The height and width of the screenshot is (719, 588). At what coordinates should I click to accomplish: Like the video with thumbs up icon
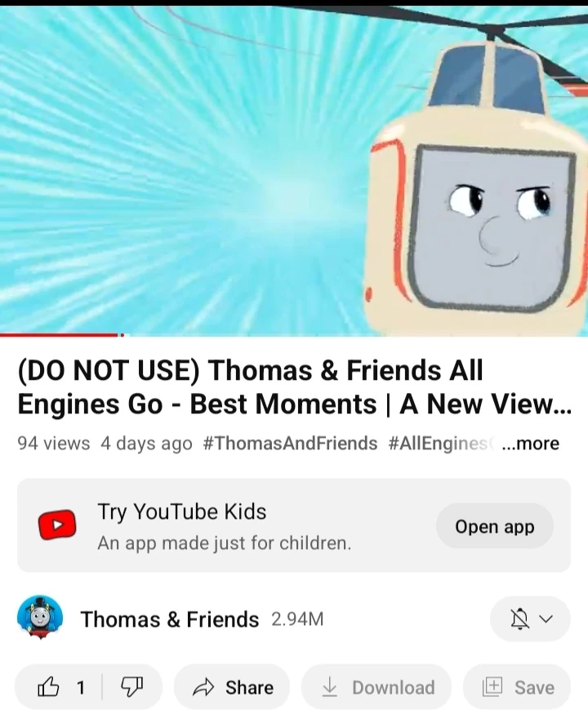pos(48,686)
